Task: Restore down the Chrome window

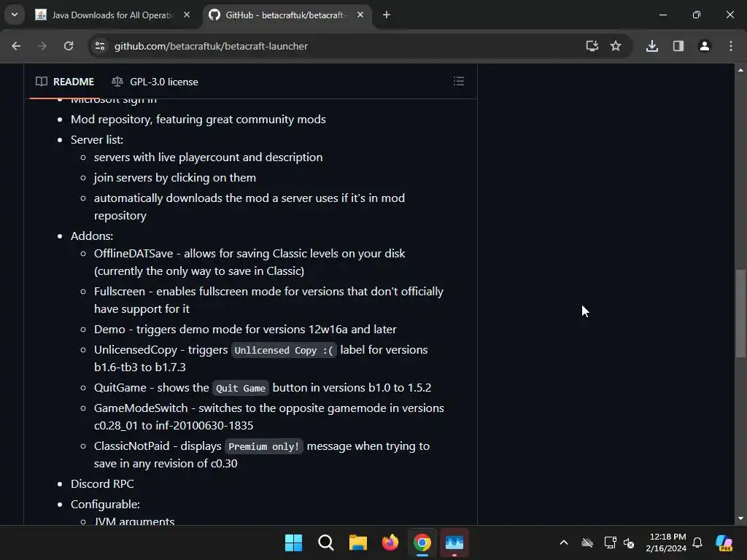Action: click(696, 15)
